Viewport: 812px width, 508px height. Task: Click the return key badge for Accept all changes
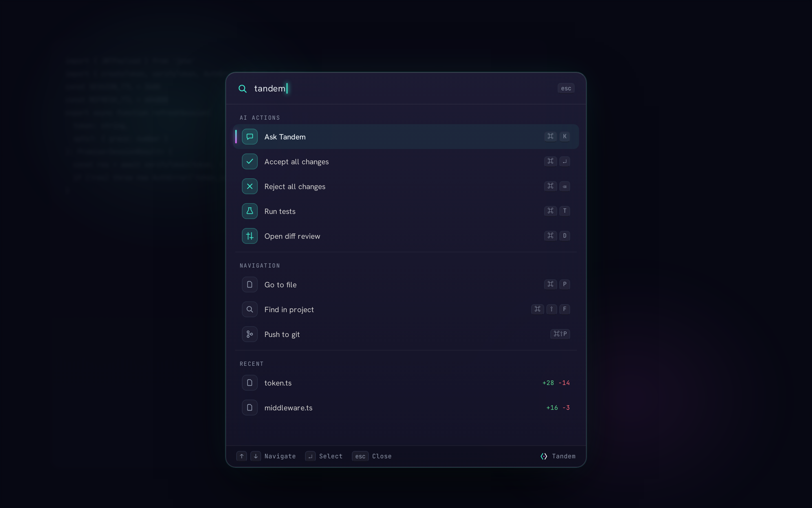point(565,161)
